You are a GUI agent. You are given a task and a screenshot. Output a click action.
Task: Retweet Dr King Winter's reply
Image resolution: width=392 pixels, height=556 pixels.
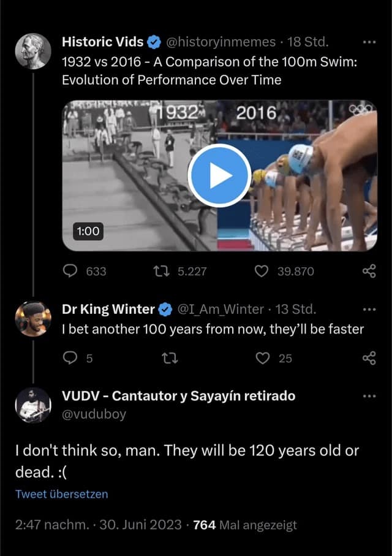point(170,358)
